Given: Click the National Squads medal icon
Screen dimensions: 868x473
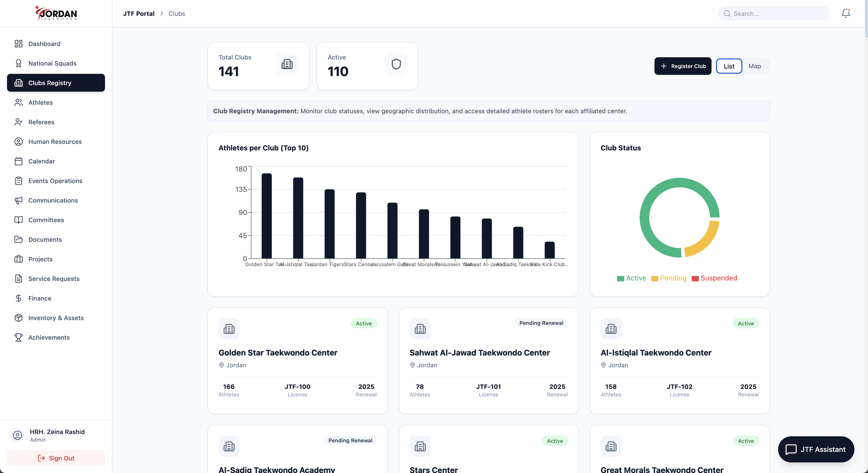Looking at the screenshot, I should pyautogui.click(x=18, y=63).
